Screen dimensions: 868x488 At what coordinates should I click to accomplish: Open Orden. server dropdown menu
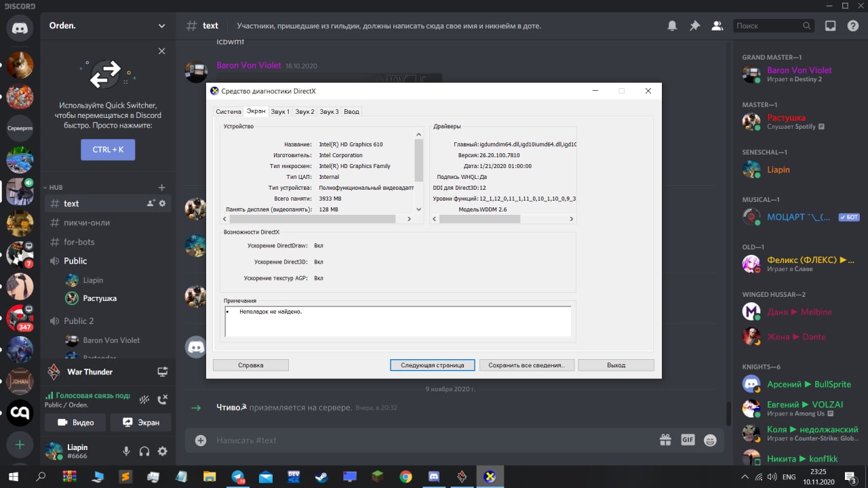click(107, 26)
